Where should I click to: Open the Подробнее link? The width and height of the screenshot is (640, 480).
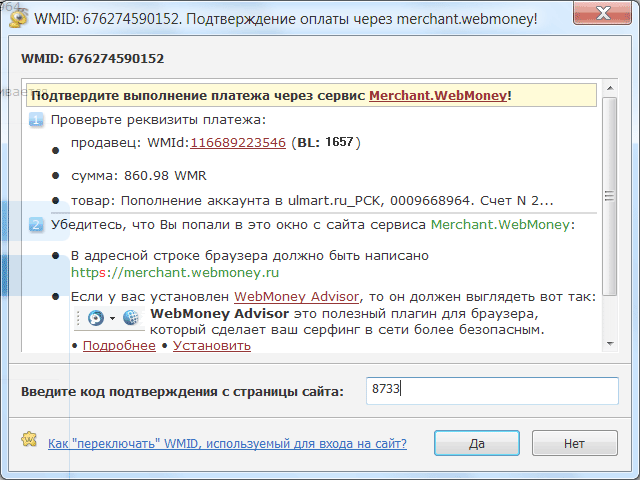[119, 346]
